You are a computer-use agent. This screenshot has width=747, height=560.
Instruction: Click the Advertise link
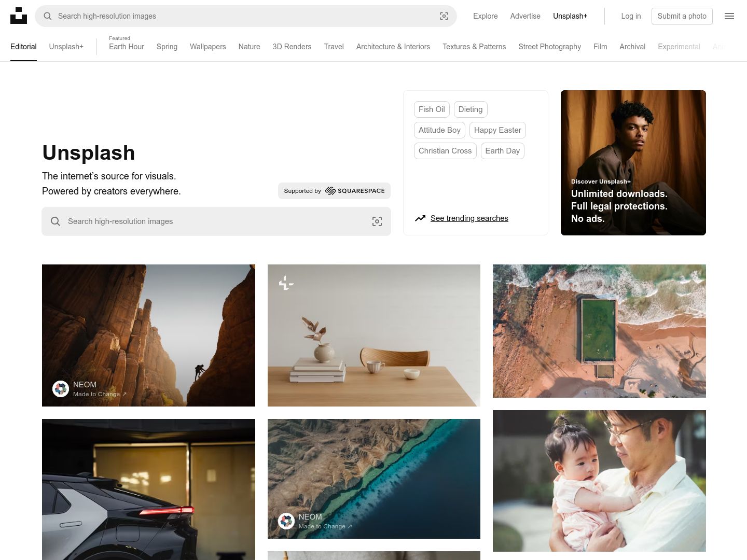pyautogui.click(x=525, y=16)
